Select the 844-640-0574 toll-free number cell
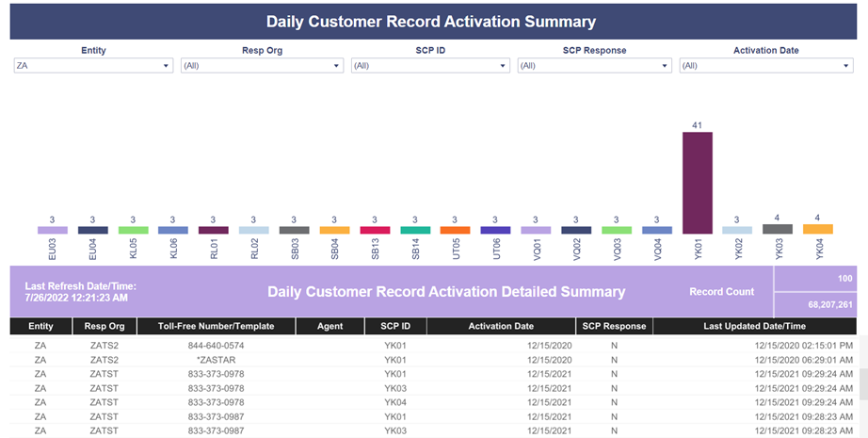This screenshot has height=438, width=868. coord(216,346)
